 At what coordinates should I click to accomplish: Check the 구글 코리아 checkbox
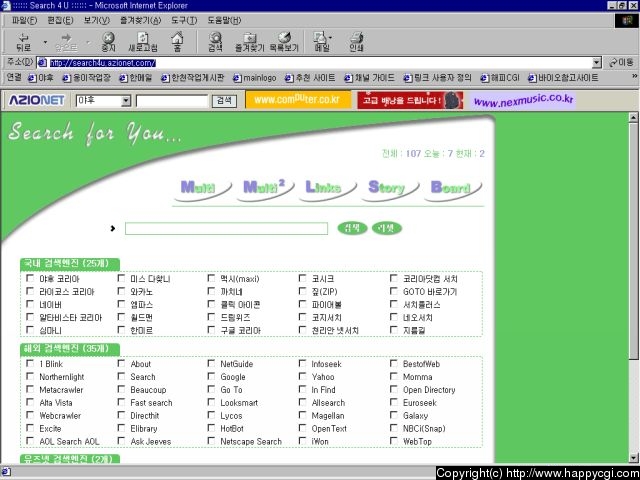[x=211, y=330]
